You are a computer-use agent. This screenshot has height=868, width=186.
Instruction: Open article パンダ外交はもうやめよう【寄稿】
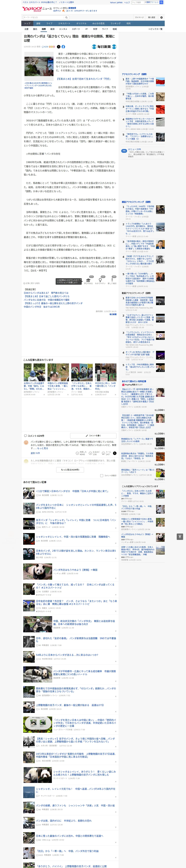click(x=75, y=570)
